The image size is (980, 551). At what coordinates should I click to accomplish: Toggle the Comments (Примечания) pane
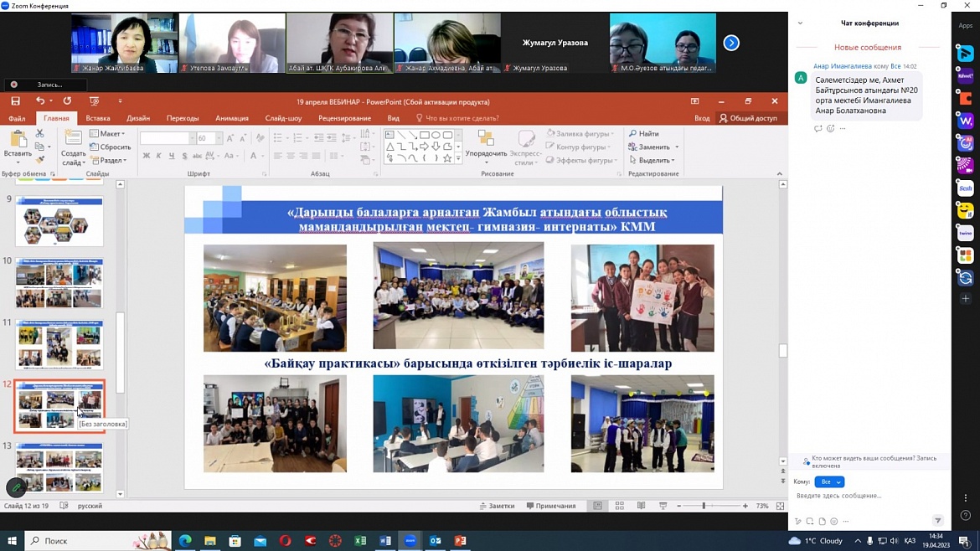[551, 506]
